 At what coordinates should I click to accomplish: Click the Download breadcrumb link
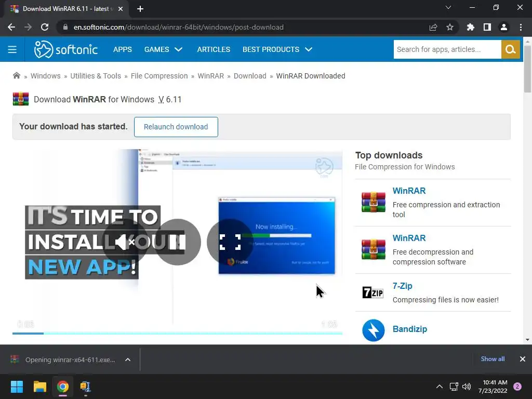pyautogui.click(x=250, y=76)
